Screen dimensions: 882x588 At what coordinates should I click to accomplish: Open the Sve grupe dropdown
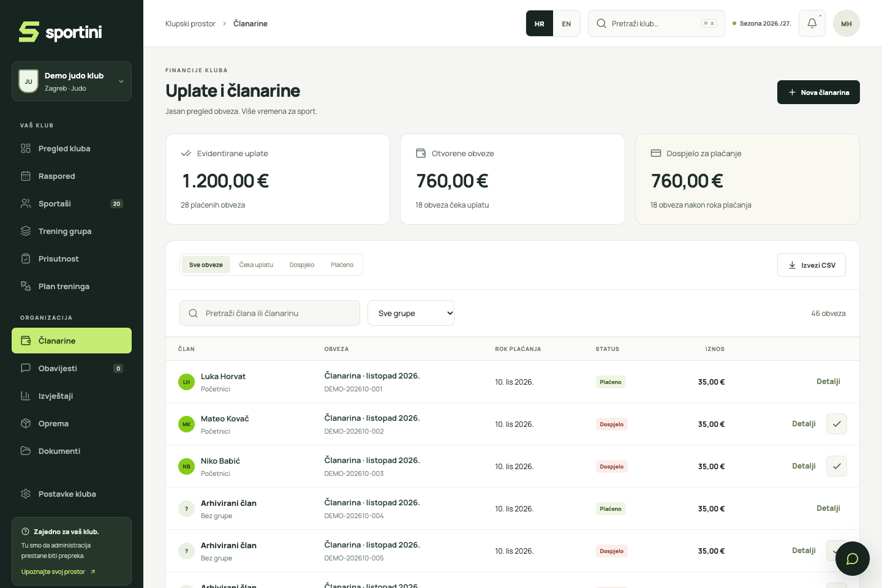[x=411, y=313]
